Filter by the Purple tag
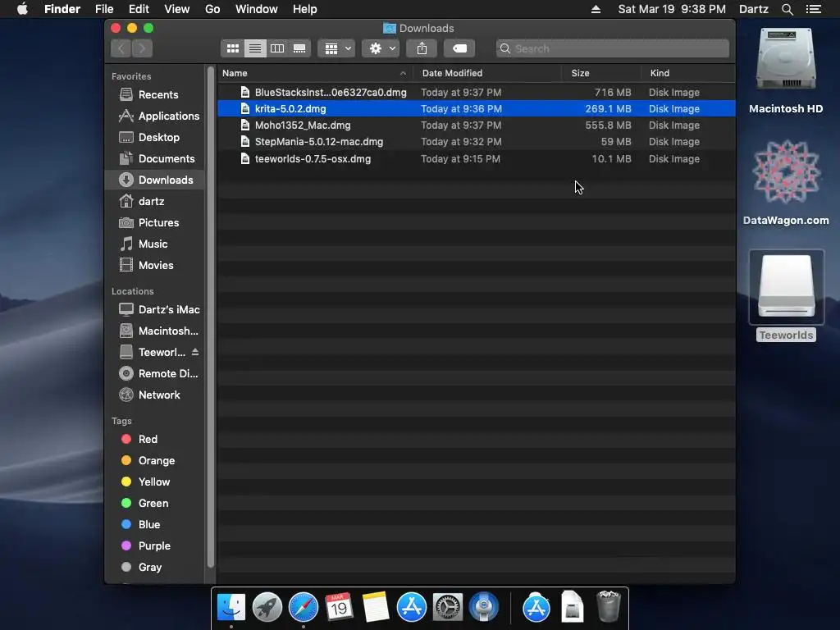Viewport: 840px width, 630px height. pyautogui.click(x=154, y=546)
